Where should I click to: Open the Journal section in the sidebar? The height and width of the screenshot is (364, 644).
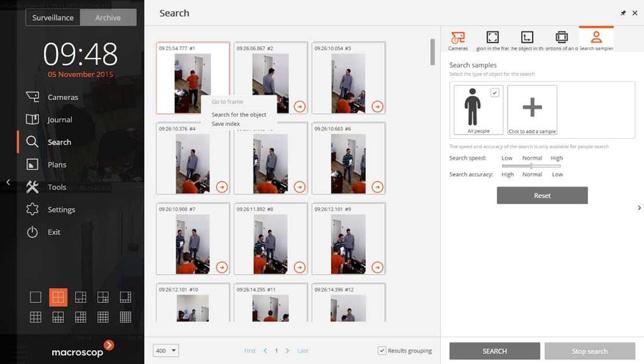click(48, 119)
